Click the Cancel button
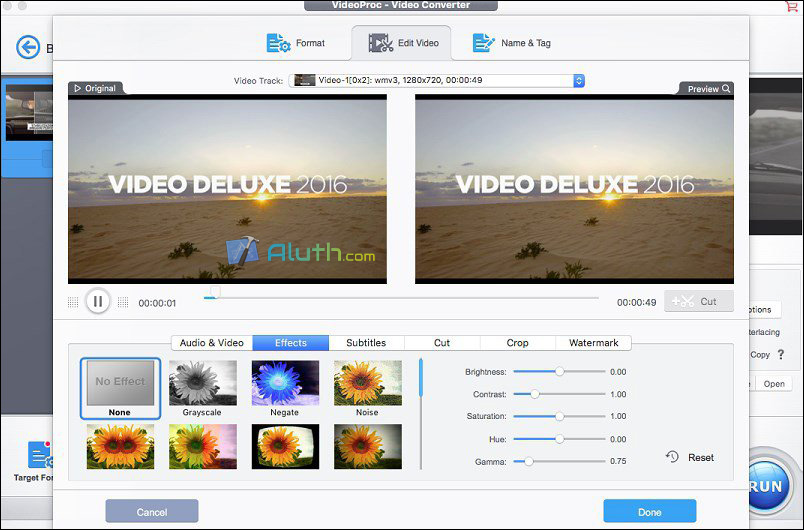The height and width of the screenshot is (530, 804). [152, 512]
